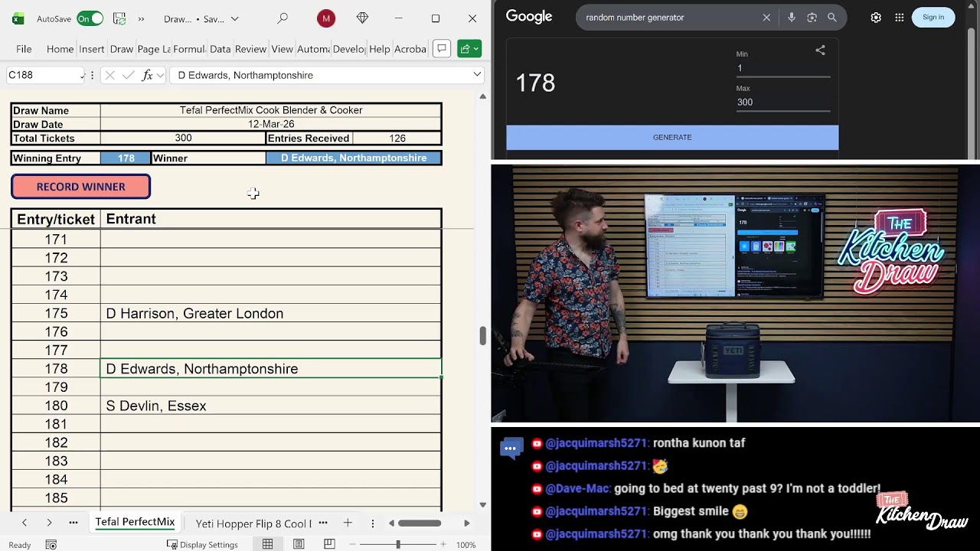Open the dropdown arrow next to fx
The height and width of the screenshot is (551, 980).
pyautogui.click(x=160, y=75)
